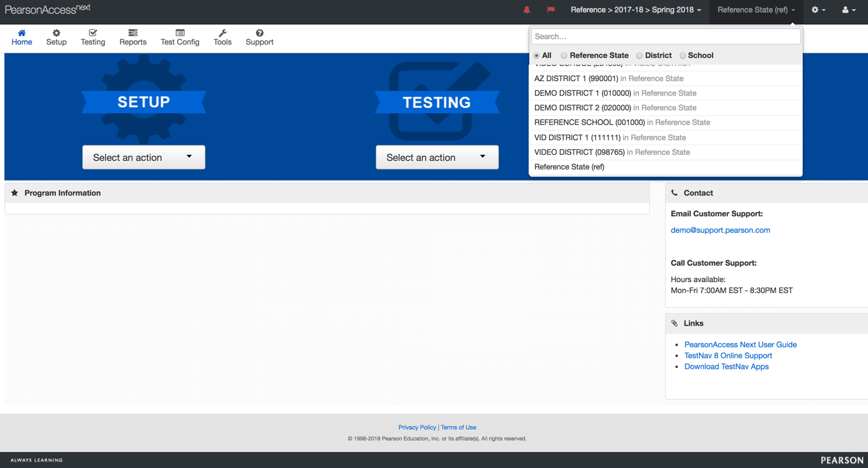
Task: Expand the Setup 'Select an action' dropdown
Action: (144, 157)
